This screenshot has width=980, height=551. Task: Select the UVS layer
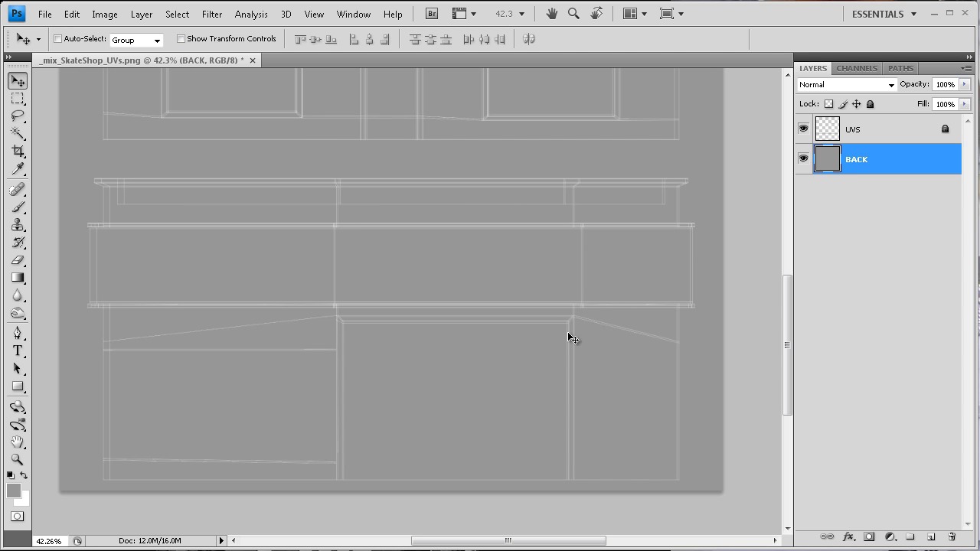887,129
